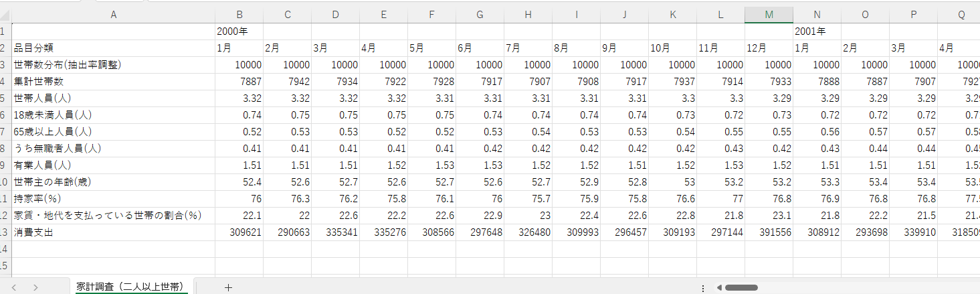Screen dimensions: 980x294
Task: Select column K header
Action: click(x=673, y=15)
